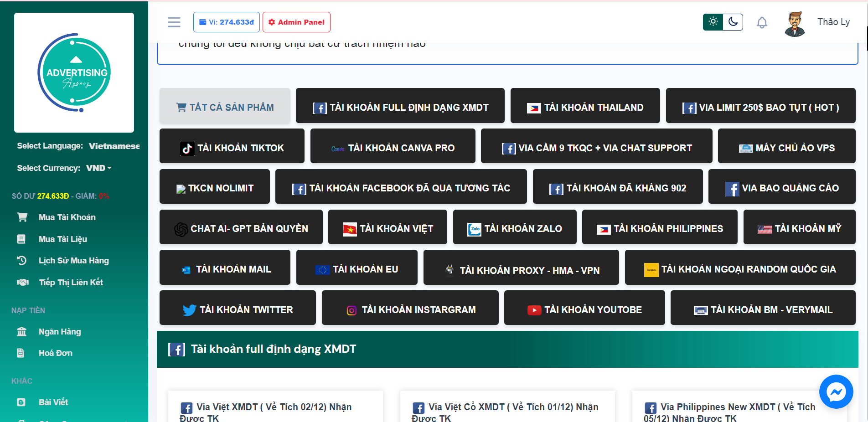Click the Ngân Hàng bank icon
The width and height of the screenshot is (868, 422).
click(x=21, y=332)
